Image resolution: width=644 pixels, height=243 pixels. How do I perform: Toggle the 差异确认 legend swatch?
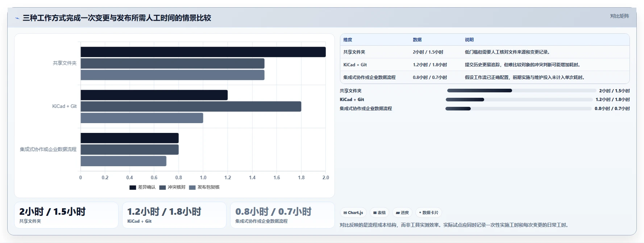[133, 187]
